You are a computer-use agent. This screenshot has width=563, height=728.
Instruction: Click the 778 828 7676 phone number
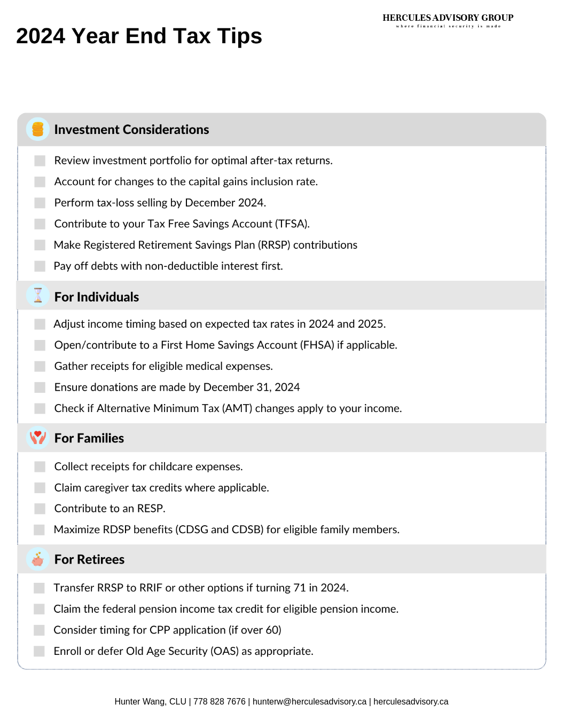point(220,701)
